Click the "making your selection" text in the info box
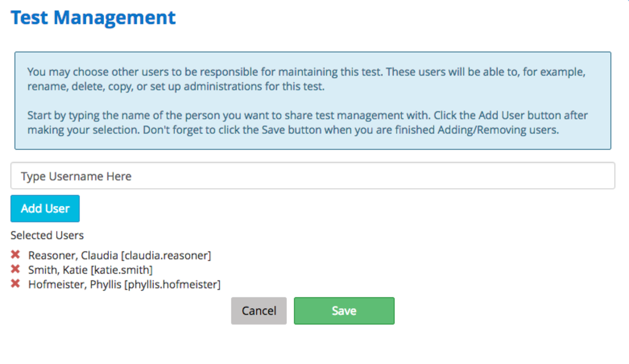The width and height of the screenshot is (629, 364). coord(84,130)
